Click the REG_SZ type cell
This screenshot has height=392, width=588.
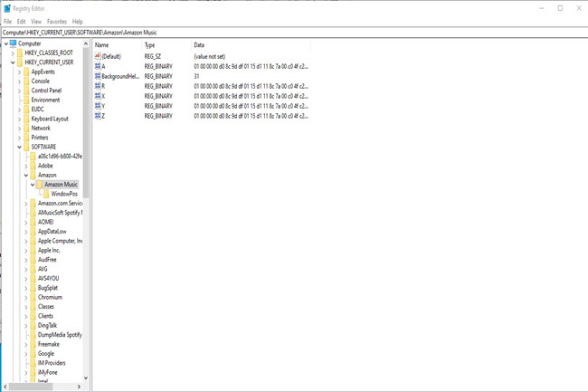tap(153, 57)
